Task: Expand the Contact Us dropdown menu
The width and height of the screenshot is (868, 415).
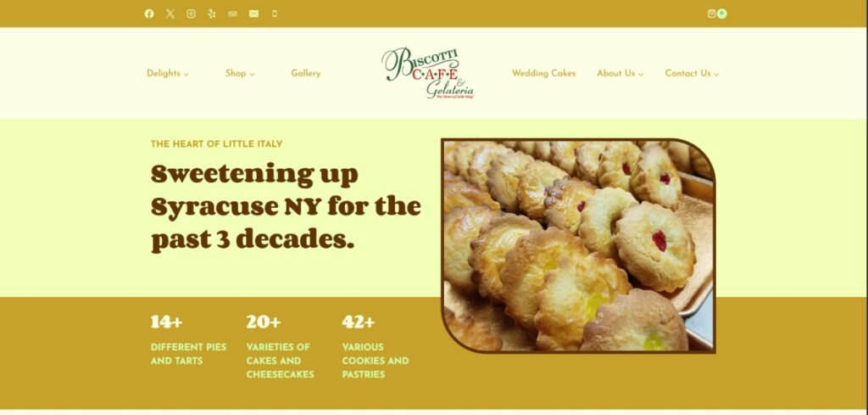Action: pos(692,73)
